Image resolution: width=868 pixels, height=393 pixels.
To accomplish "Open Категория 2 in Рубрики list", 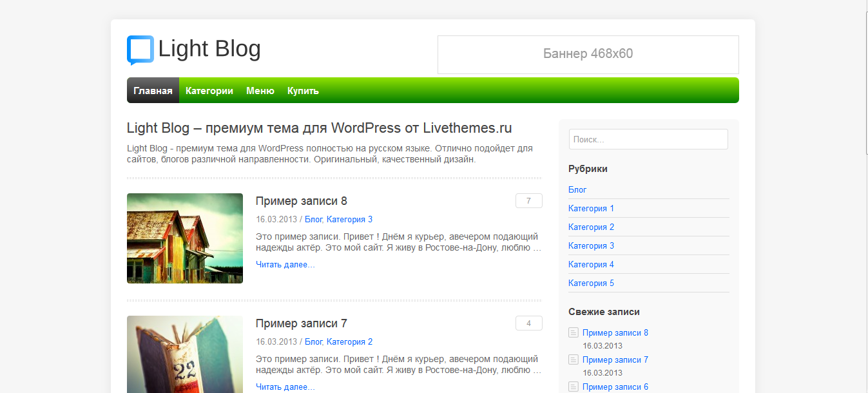I will 591,227.
